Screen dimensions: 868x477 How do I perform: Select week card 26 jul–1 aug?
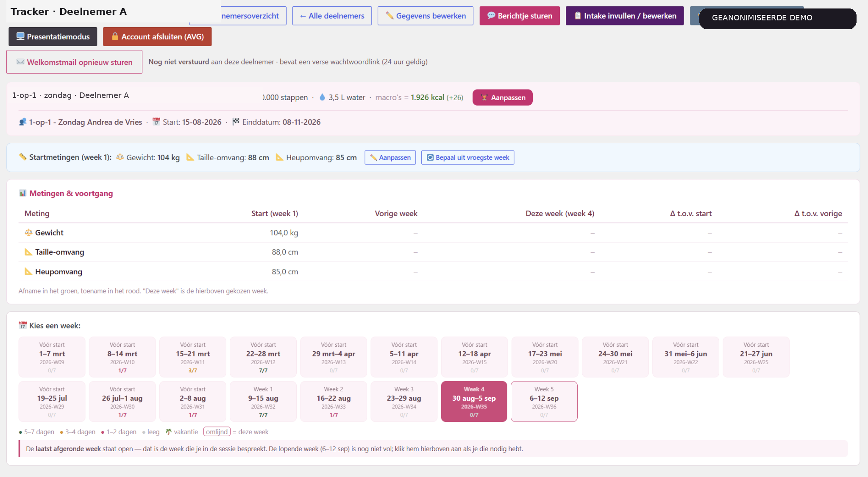(x=122, y=402)
